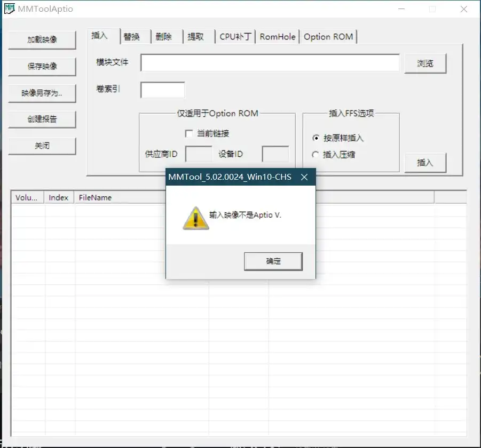Click 加载映像 to load an image
This screenshot has height=448, width=481.
pyautogui.click(x=42, y=40)
